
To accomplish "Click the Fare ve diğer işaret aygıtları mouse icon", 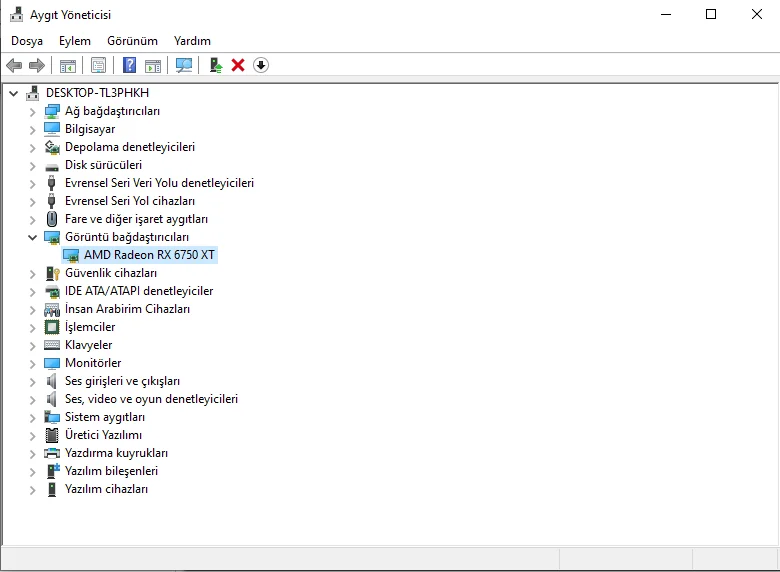I will click(x=52, y=219).
